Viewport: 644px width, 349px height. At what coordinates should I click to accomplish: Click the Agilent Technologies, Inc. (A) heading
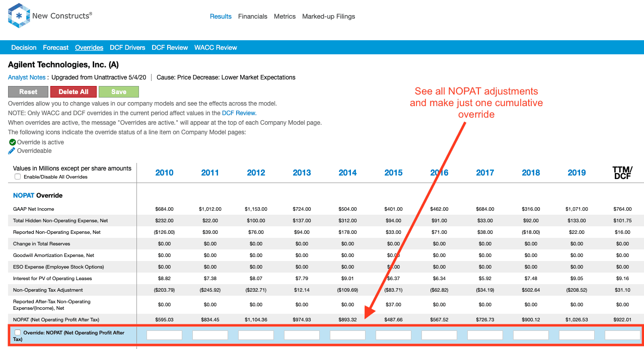pos(63,65)
